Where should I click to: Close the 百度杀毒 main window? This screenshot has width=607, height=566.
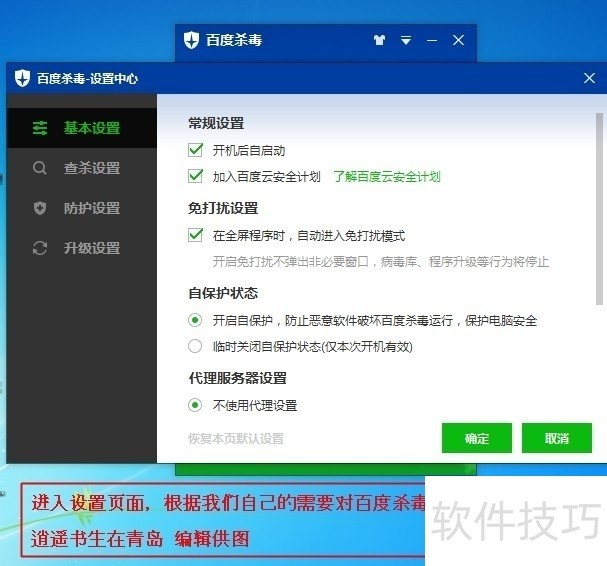tap(458, 40)
